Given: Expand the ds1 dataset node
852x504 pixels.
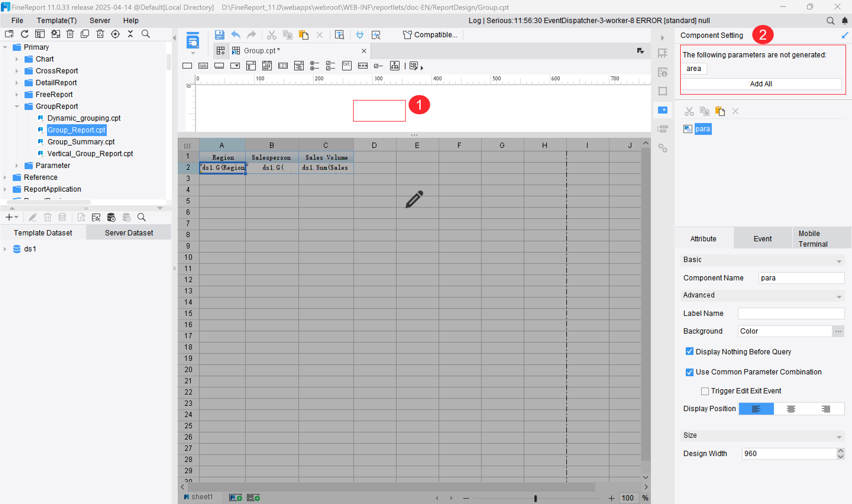Looking at the screenshot, I should tap(5, 249).
